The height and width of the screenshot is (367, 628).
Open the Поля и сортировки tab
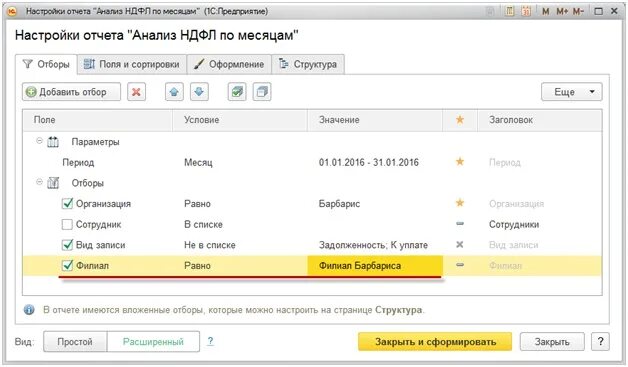point(132,64)
